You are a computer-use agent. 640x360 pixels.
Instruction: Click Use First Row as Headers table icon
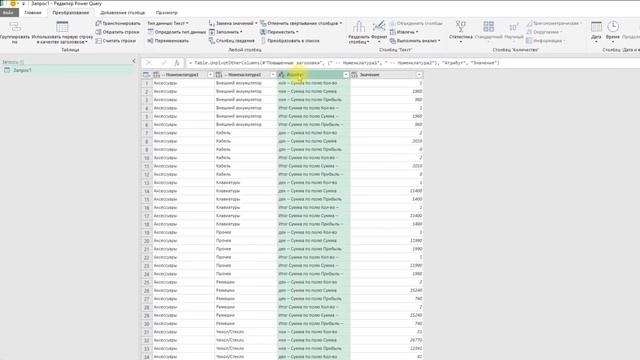[62, 27]
